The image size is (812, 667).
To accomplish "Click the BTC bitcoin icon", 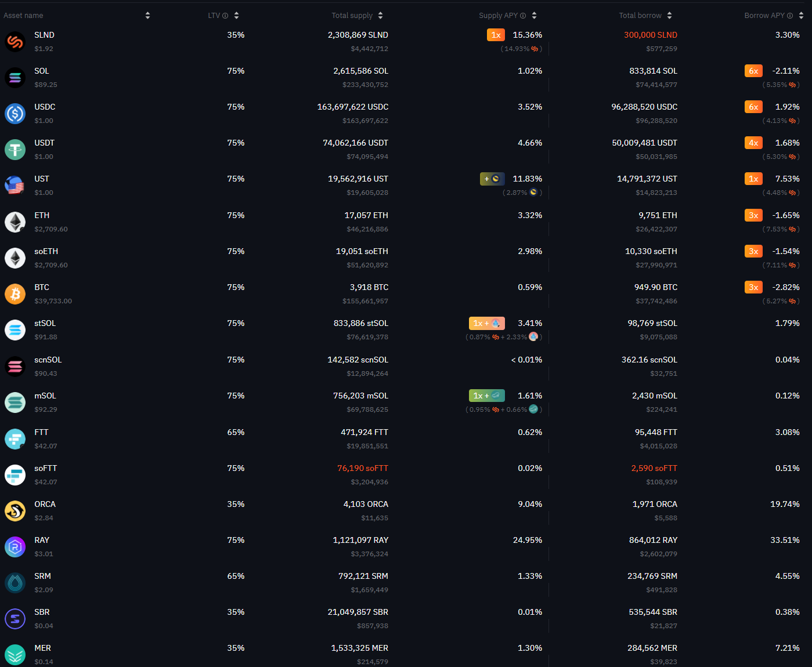I will click(x=15, y=294).
